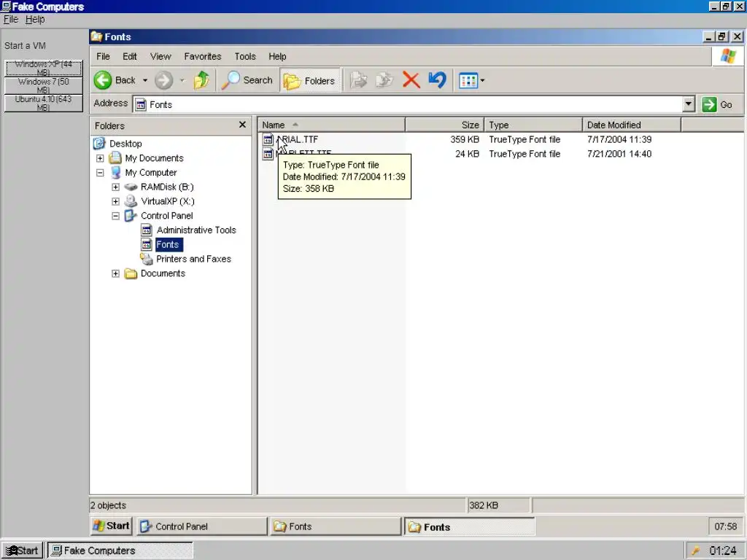Open the Fake Computers Help menu

coord(35,19)
